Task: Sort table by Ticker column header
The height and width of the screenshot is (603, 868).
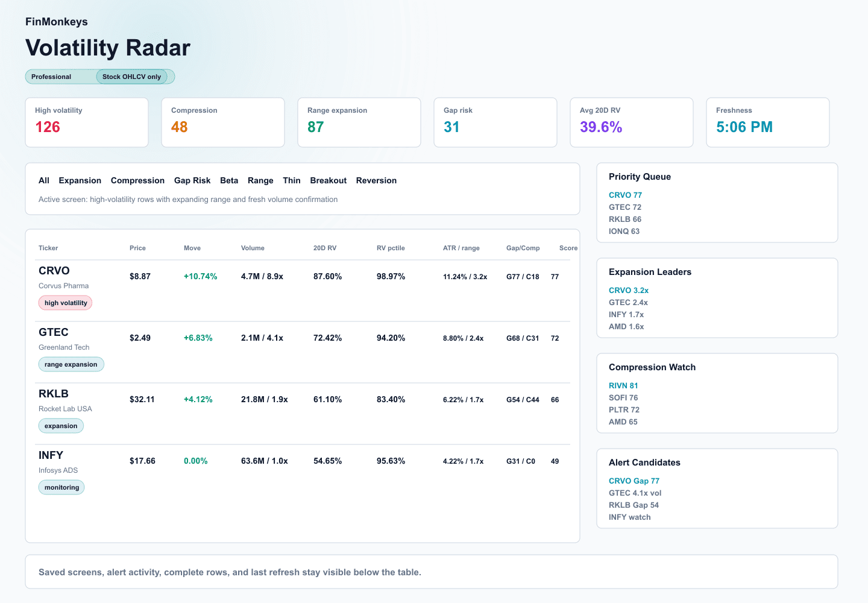Action: click(x=48, y=248)
